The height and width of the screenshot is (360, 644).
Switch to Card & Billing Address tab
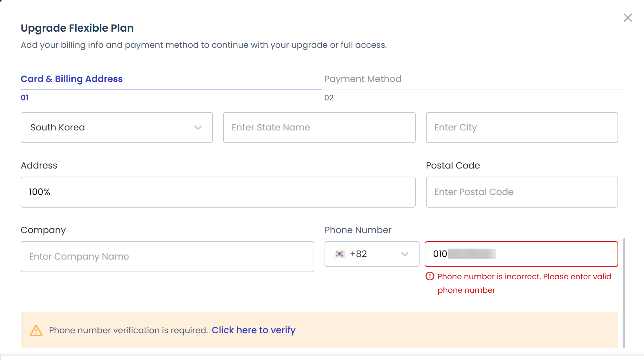72,79
